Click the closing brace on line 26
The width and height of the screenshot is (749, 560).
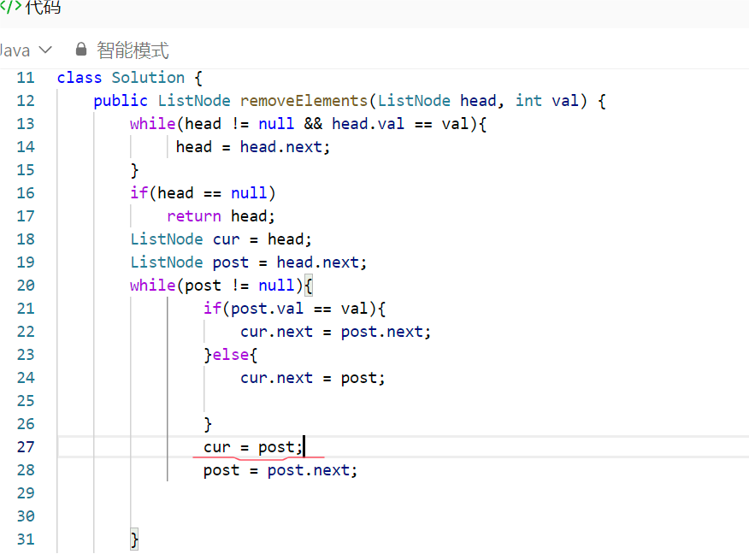click(x=208, y=424)
